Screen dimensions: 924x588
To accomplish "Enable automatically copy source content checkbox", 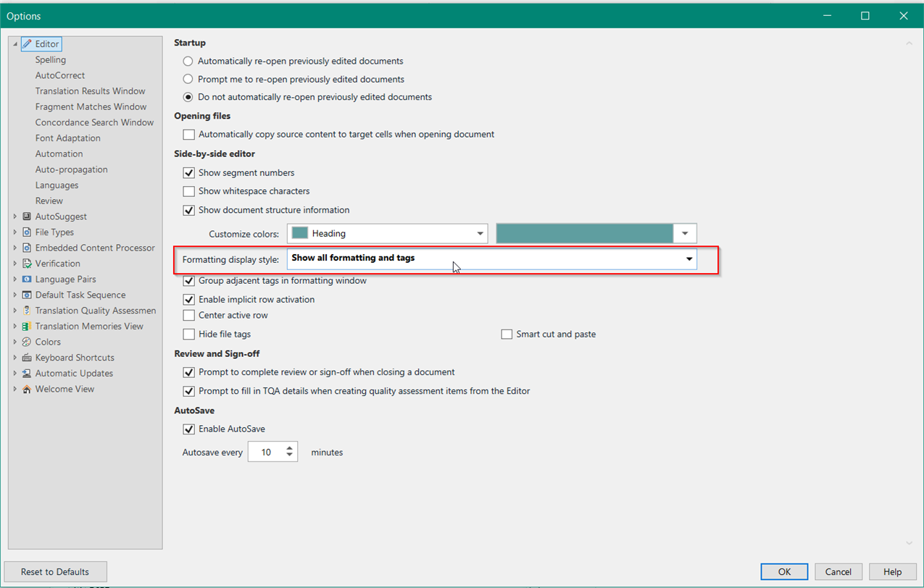I will click(188, 135).
